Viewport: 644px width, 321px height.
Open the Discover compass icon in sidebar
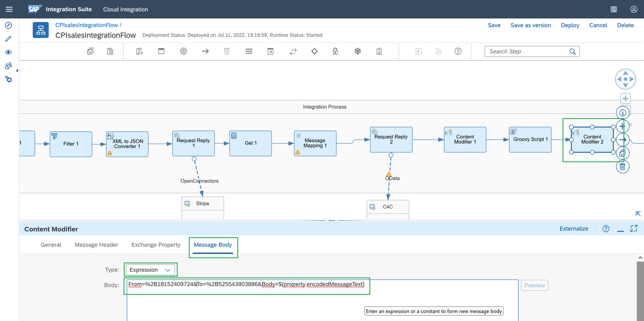[8, 26]
